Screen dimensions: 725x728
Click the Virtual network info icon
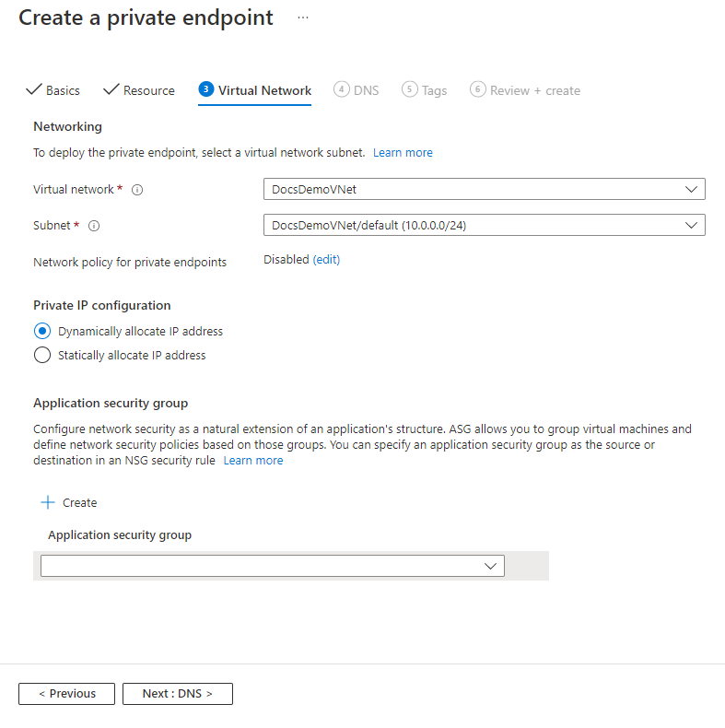[x=137, y=190]
